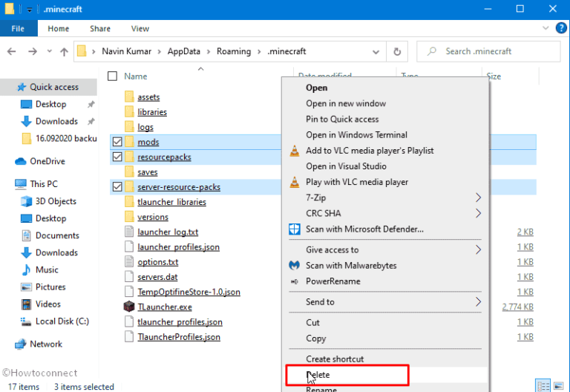Click the 3D Objects cube icon
Screen dimensions: 570x392
26,201
